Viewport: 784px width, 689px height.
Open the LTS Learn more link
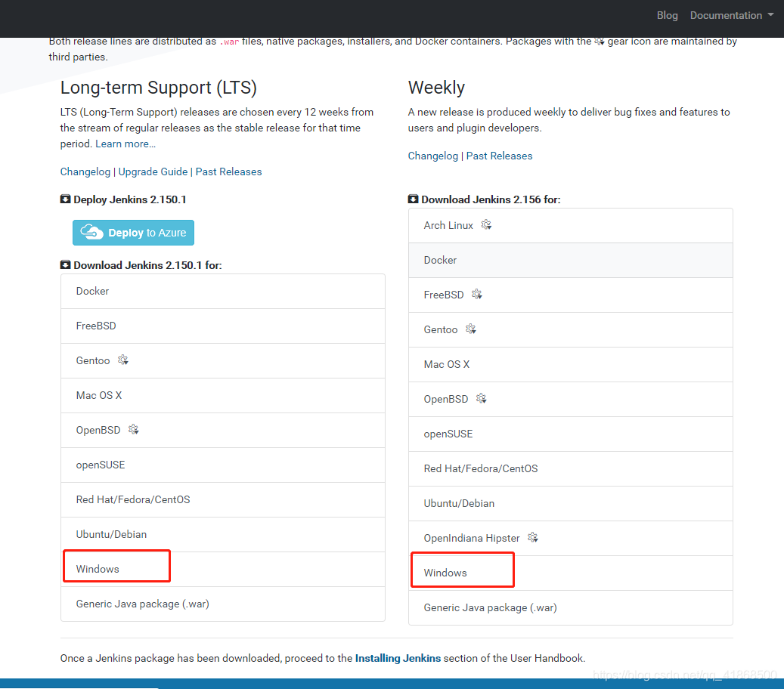126,144
